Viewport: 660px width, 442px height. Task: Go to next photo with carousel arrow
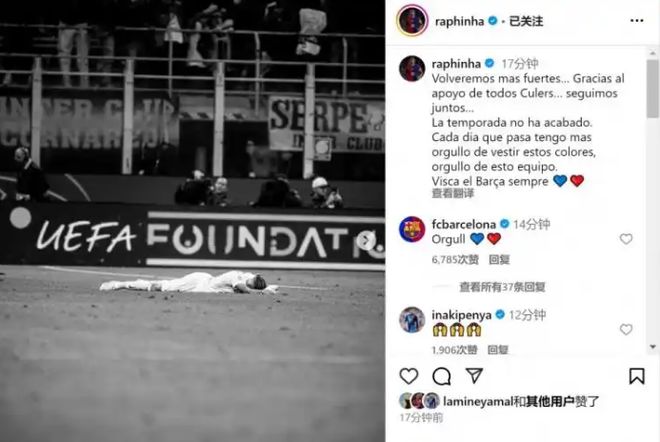pyautogui.click(x=366, y=240)
